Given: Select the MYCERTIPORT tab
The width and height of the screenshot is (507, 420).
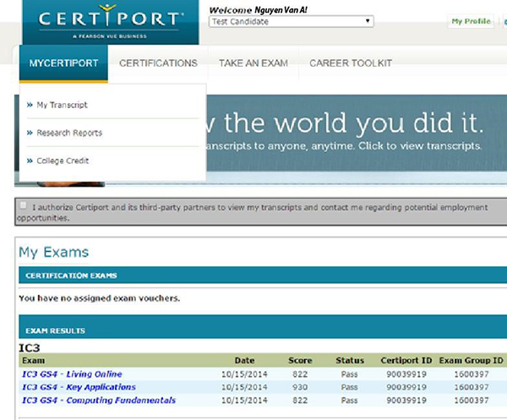Looking at the screenshot, I should click(x=63, y=63).
